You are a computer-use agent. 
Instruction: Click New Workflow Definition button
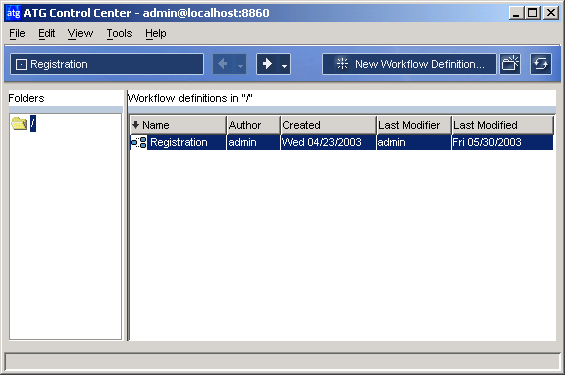(409, 64)
